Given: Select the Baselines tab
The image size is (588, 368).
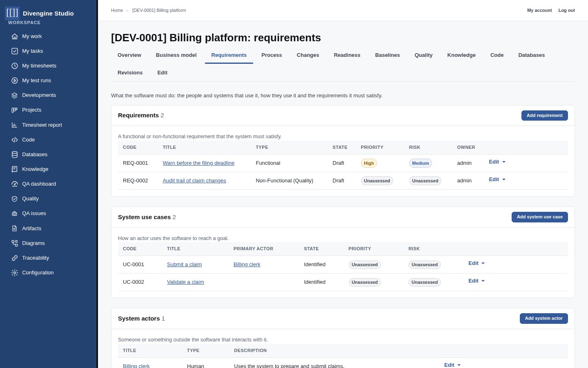Looking at the screenshot, I should coord(388,55).
